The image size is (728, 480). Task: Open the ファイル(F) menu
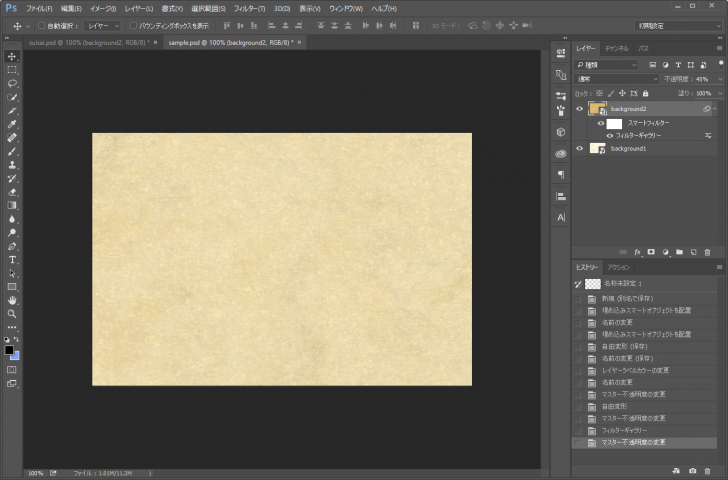pos(39,8)
